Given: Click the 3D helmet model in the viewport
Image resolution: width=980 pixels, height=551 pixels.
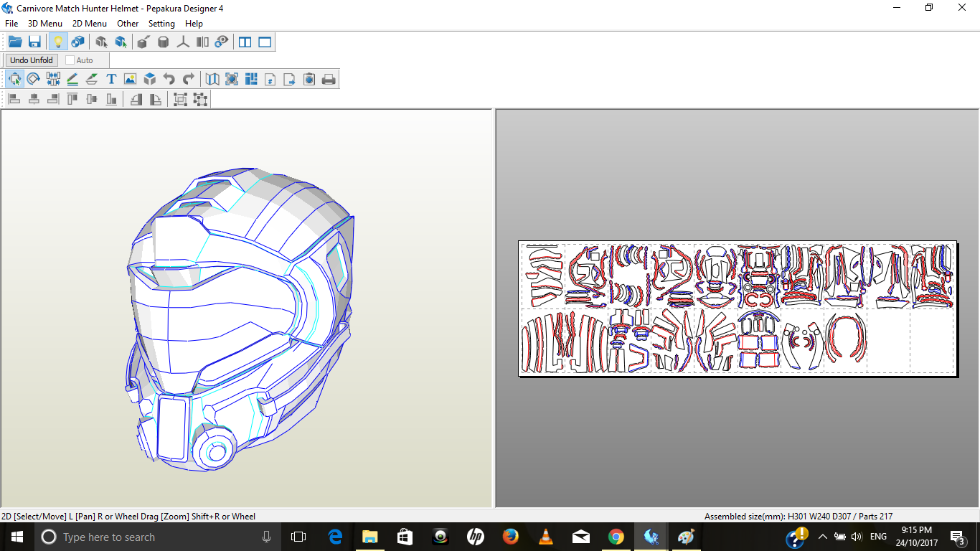Looking at the screenshot, I should 240,319.
